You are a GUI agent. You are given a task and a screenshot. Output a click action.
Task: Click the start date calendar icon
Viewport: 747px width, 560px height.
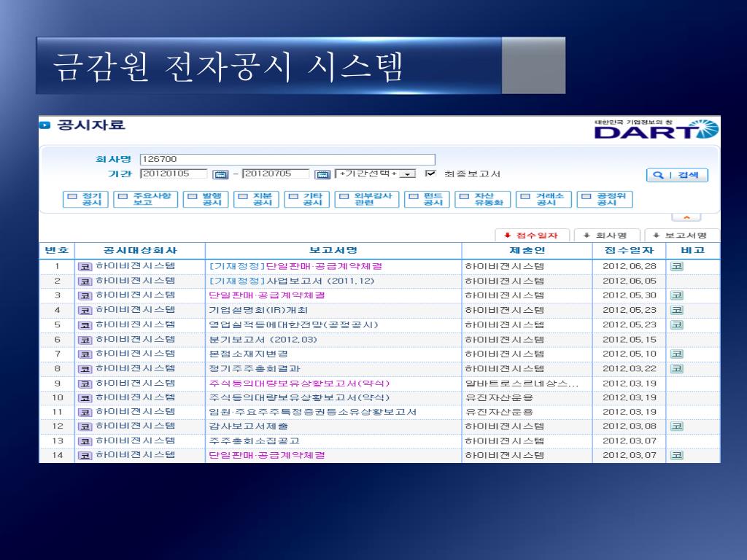tap(220, 175)
